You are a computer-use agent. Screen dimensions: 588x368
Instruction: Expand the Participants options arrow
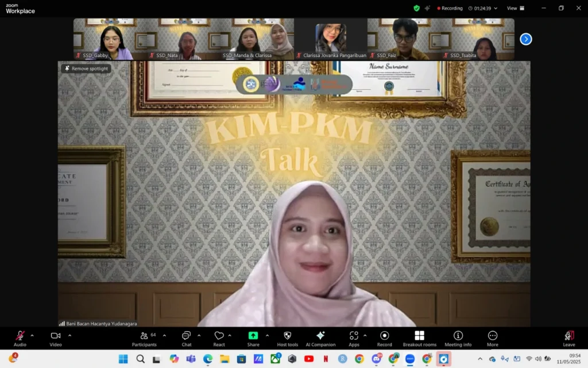[164, 335]
